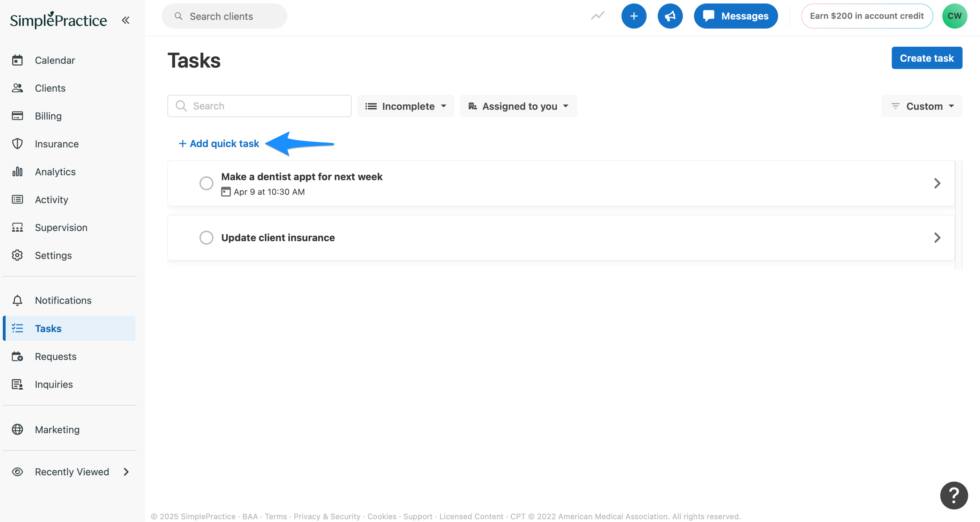This screenshot has height=522, width=980.
Task: Click the calendar icon beside Apr 9 date
Action: [226, 192]
